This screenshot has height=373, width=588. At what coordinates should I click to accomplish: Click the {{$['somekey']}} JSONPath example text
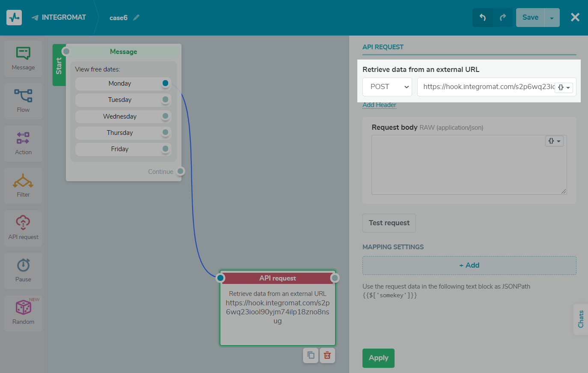click(x=390, y=295)
